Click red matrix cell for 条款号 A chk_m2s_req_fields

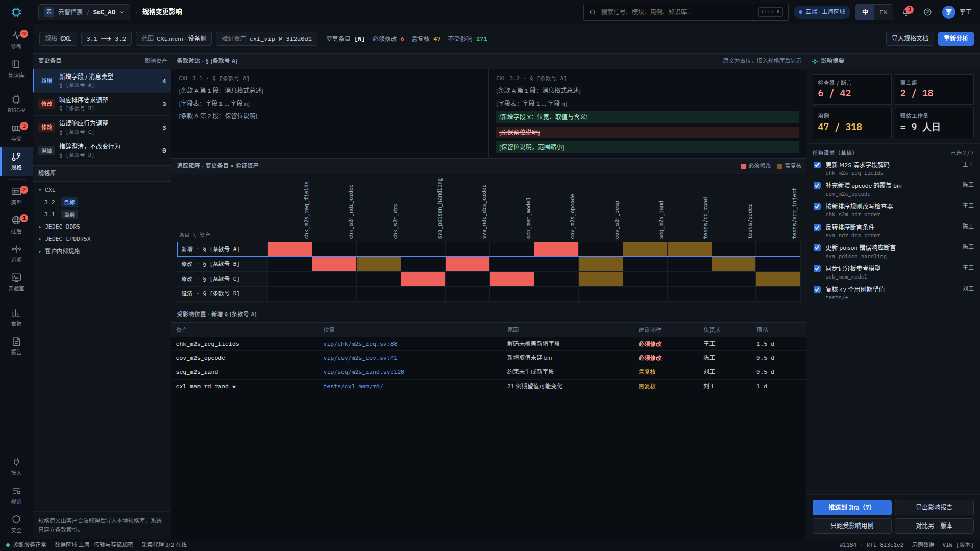tap(289, 249)
